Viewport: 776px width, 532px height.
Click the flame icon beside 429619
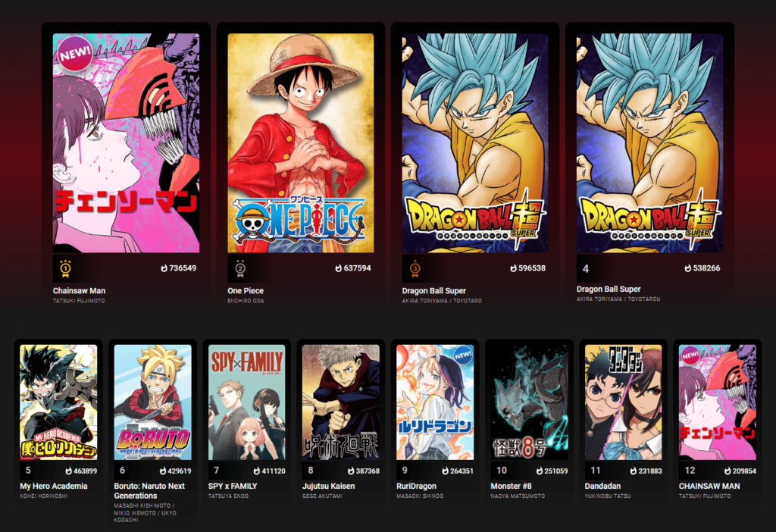(x=162, y=471)
